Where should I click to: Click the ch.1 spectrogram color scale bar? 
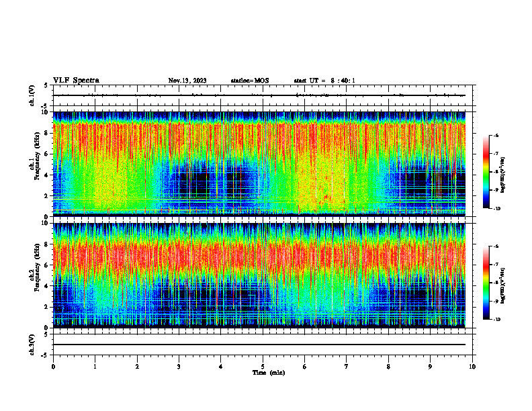(486, 172)
